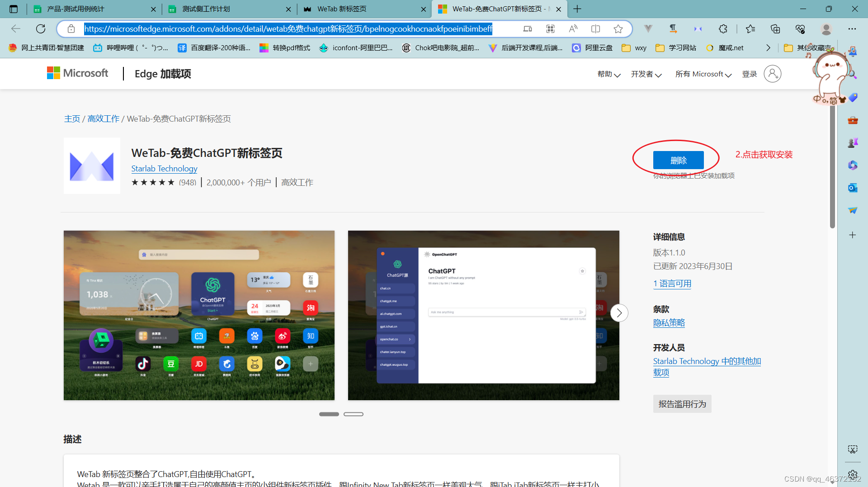Open the sidebar tools briefcase icon

853,120
